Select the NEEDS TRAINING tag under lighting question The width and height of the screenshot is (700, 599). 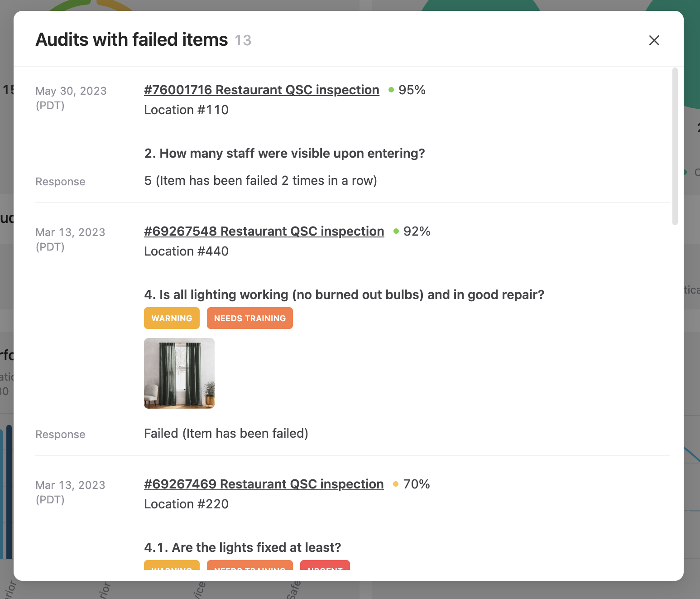[249, 318]
